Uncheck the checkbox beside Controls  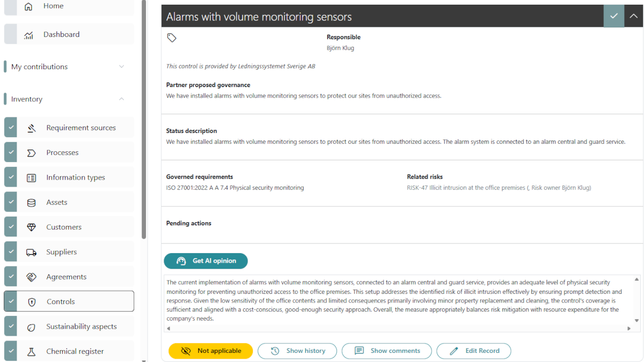[x=11, y=301]
